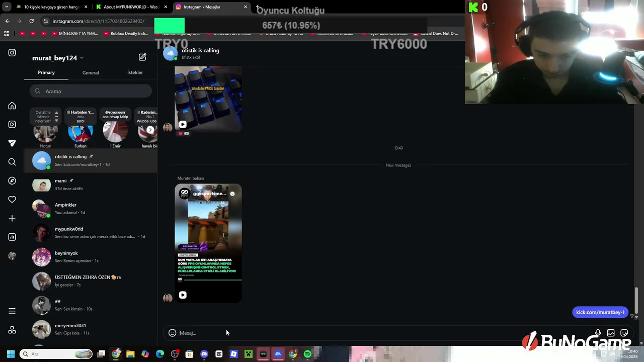Open Chrome's tab search dropdown
The height and width of the screenshot is (362, 644).
click(7, 7)
